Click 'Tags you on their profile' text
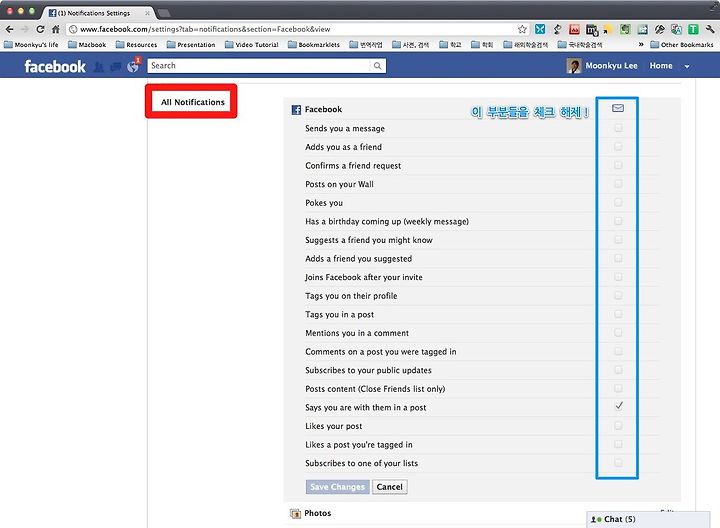This screenshot has height=528, width=720. [351, 296]
